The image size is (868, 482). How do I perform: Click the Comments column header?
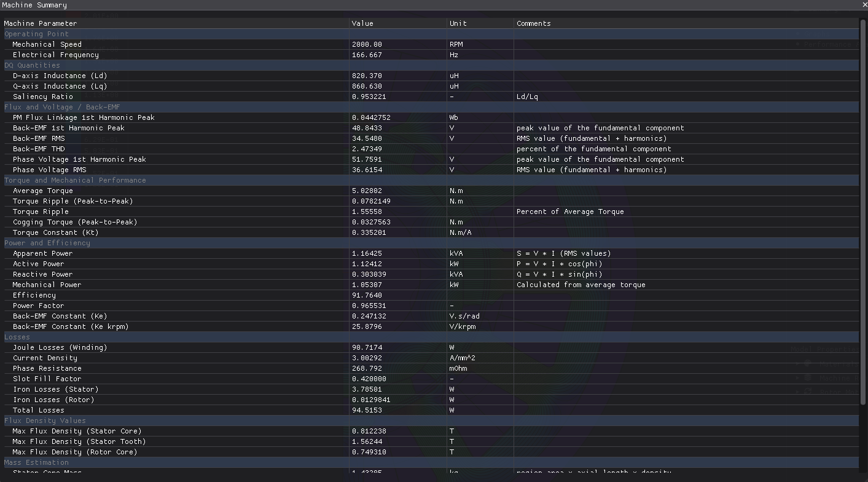[x=534, y=23]
